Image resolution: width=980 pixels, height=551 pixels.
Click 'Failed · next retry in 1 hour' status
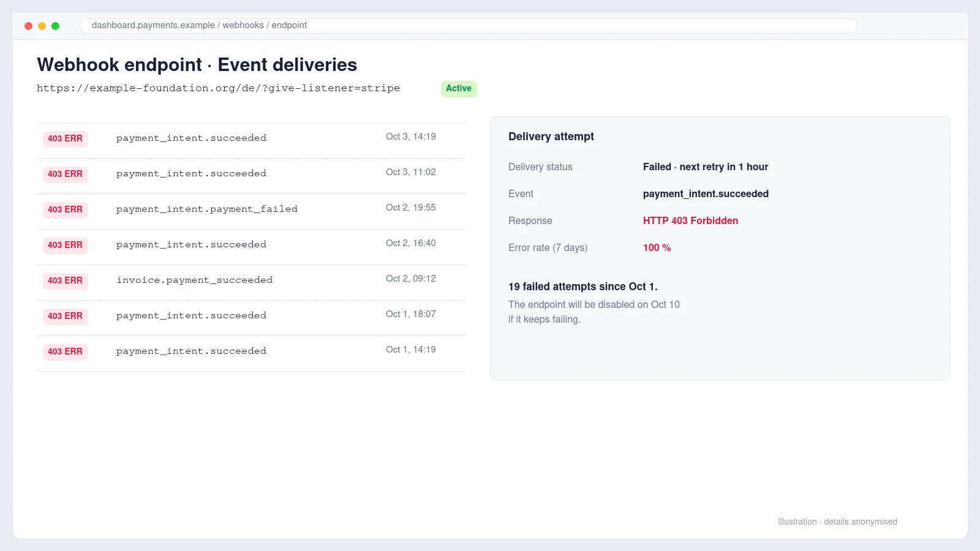pos(706,167)
